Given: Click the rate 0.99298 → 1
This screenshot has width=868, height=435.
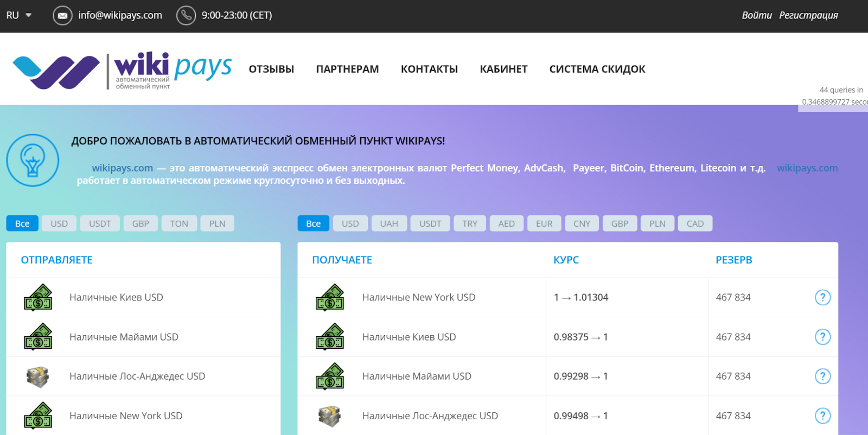Looking at the screenshot, I should [x=581, y=376].
